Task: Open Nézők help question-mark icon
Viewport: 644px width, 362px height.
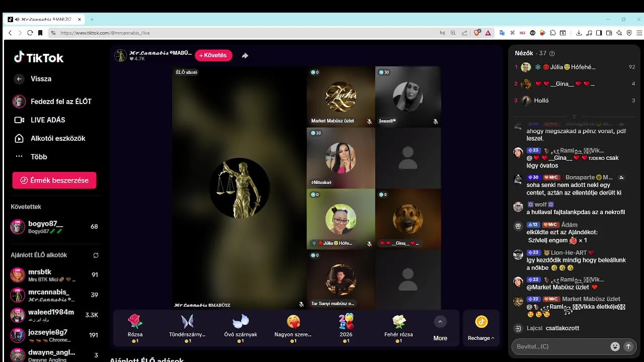Action: pos(552,53)
